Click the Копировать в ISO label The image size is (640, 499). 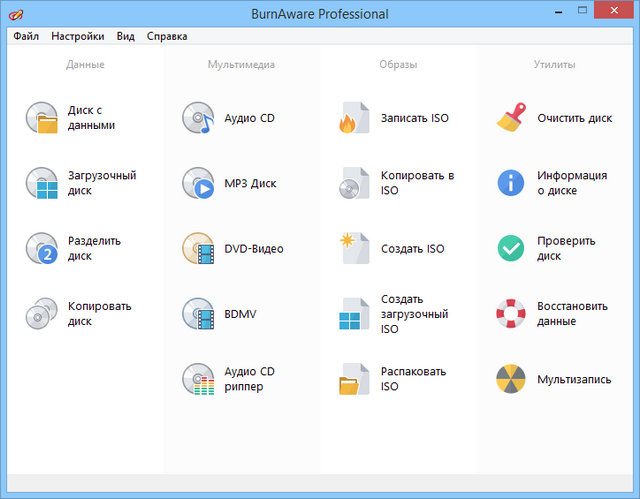coord(417,183)
